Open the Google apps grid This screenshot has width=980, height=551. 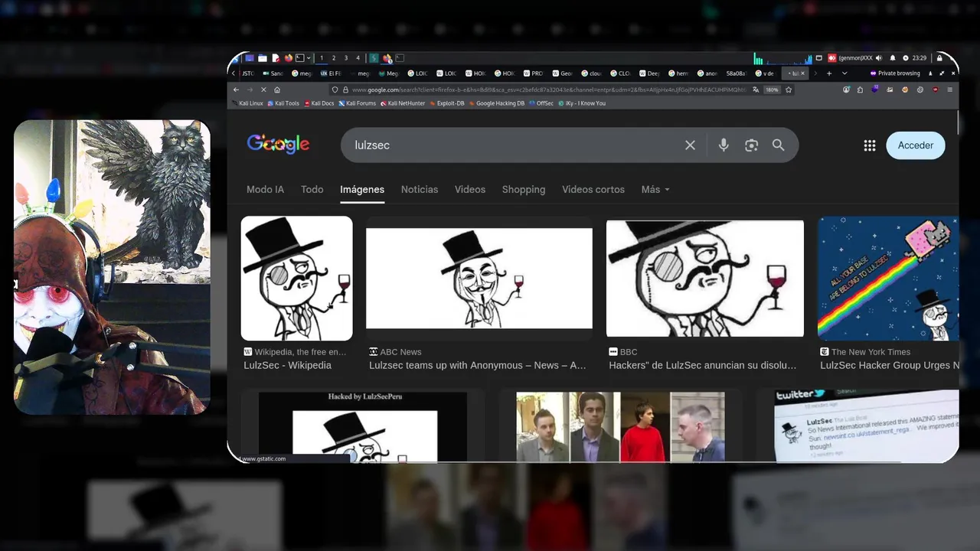[870, 145]
